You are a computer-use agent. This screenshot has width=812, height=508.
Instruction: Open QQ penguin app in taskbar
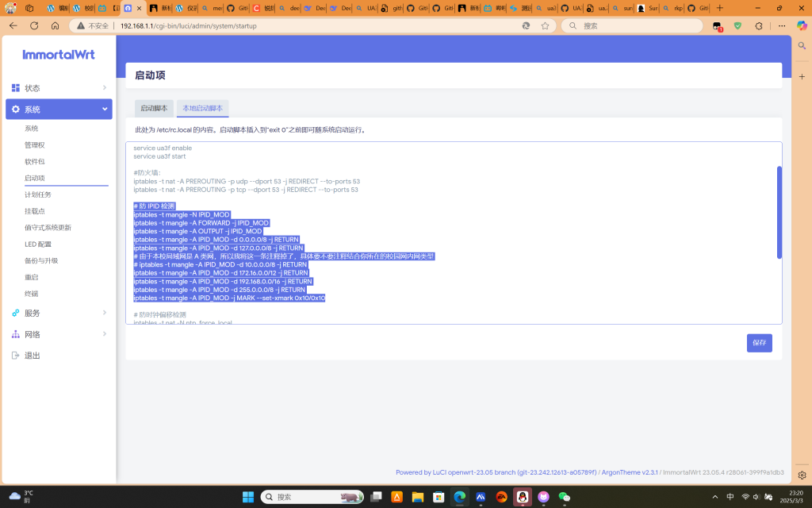[523, 497]
